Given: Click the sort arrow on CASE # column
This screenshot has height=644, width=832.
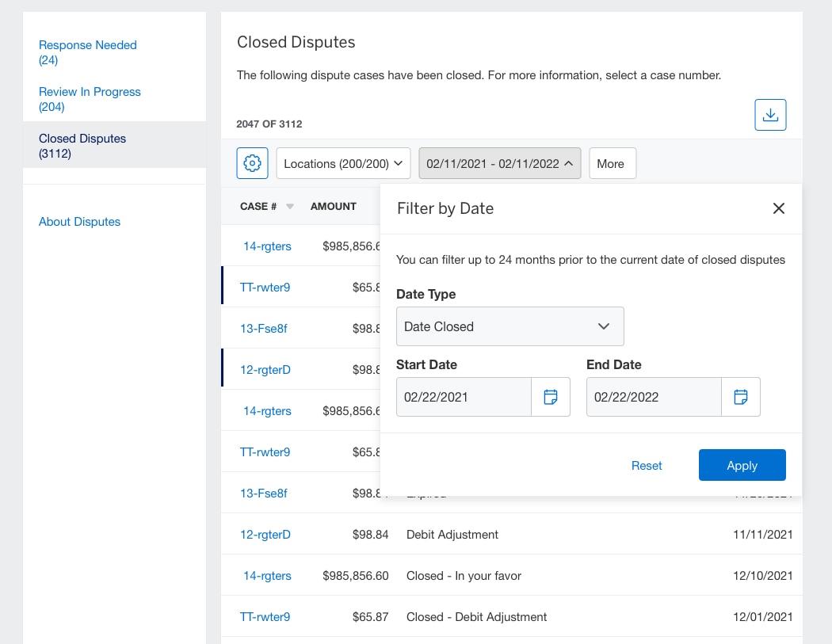Looking at the screenshot, I should 288,206.
